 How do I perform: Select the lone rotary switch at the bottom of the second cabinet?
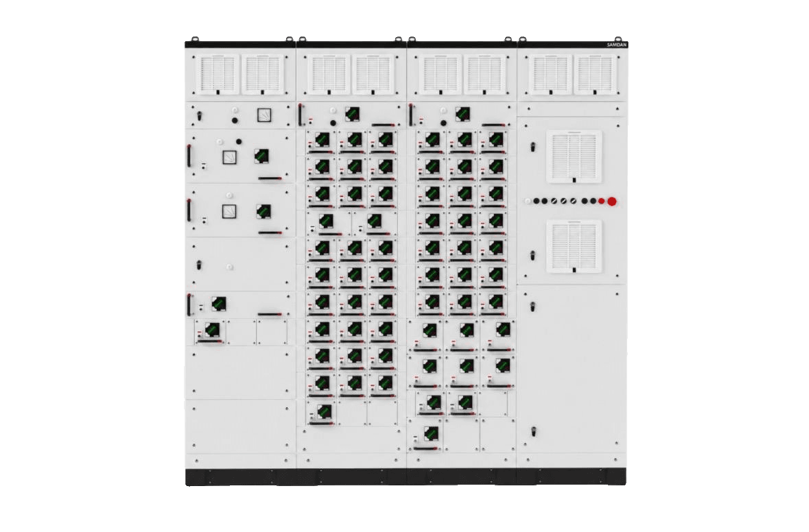(324, 411)
